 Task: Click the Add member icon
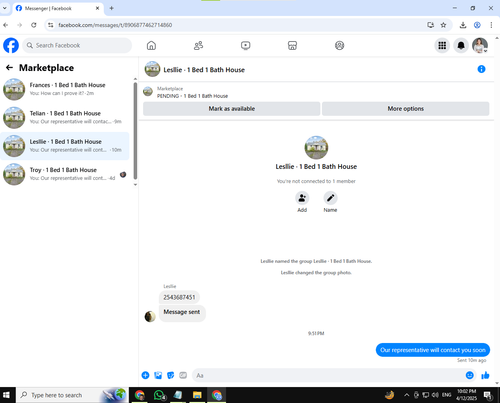pyautogui.click(x=302, y=198)
